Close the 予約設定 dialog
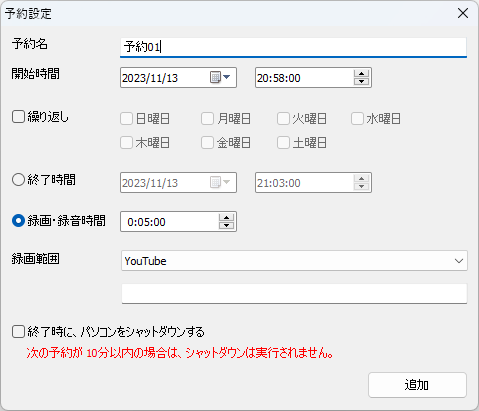 (463, 14)
